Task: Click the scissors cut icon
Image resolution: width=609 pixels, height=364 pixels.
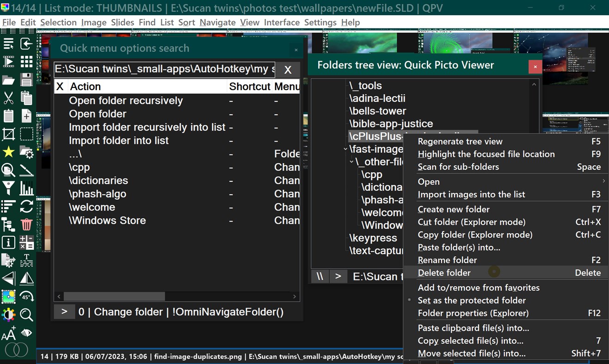Action: pos(8,98)
